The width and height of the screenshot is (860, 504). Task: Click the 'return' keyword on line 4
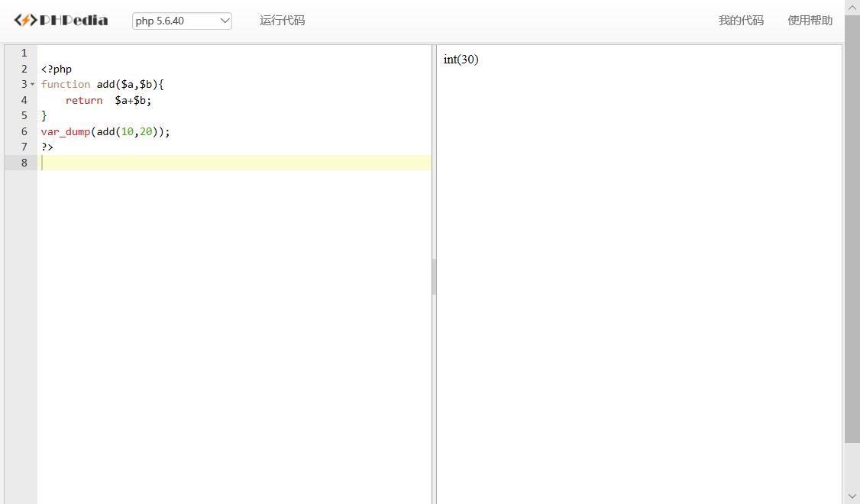click(x=84, y=100)
